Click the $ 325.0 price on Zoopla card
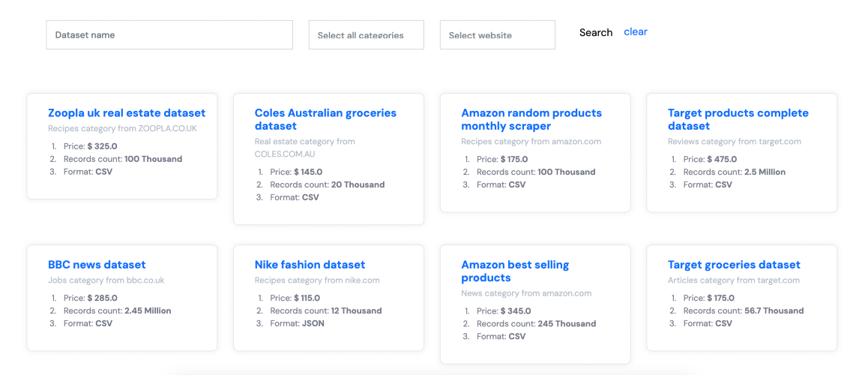 click(x=103, y=146)
